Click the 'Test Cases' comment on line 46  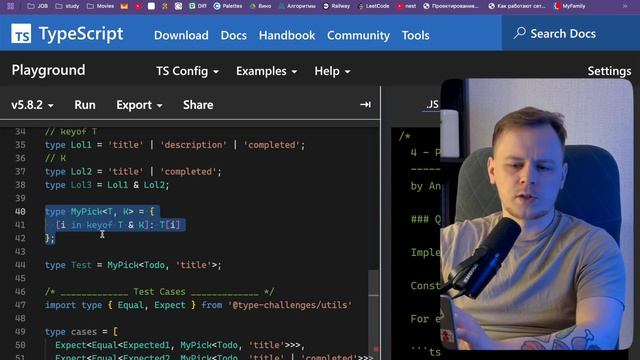159,291
